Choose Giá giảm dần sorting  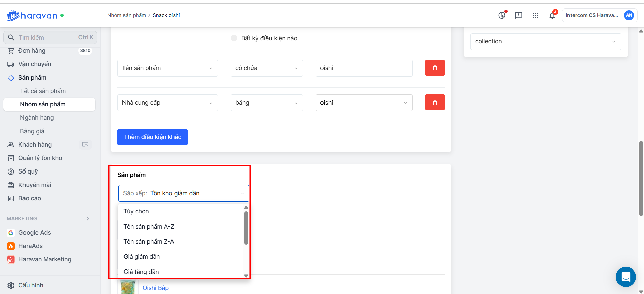tap(181, 257)
